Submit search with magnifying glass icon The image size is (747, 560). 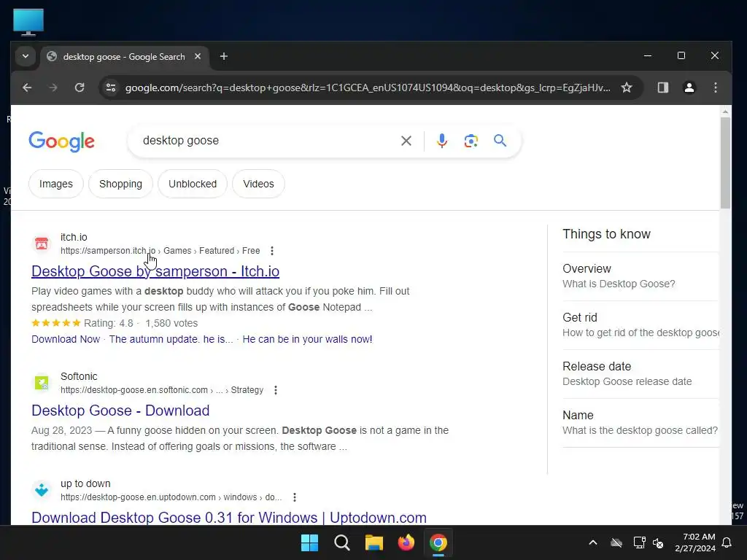coord(500,141)
